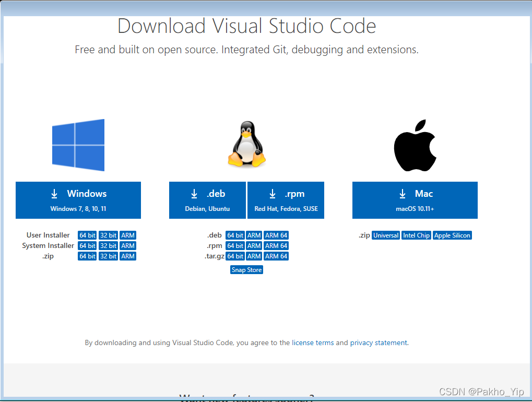Select System Installer ARM

128,245
